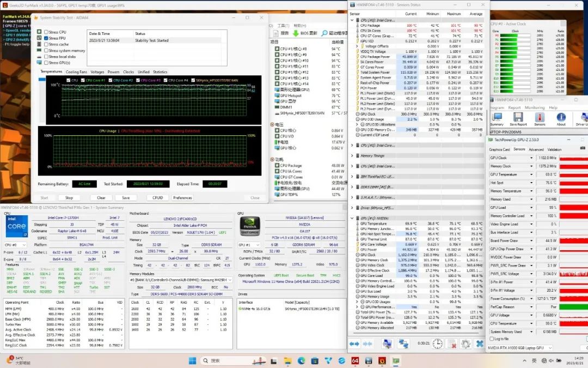Click the remote monitor icon in HWiNFO sensors toolbar
588x368 pixels.
click(388, 343)
